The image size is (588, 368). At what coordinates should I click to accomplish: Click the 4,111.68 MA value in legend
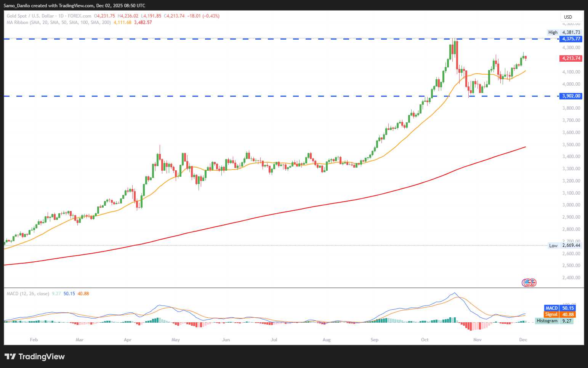pos(122,22)
